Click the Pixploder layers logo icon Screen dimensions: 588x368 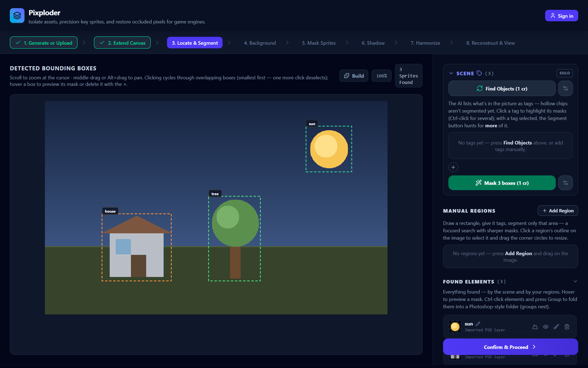click(x=17, y=16)
